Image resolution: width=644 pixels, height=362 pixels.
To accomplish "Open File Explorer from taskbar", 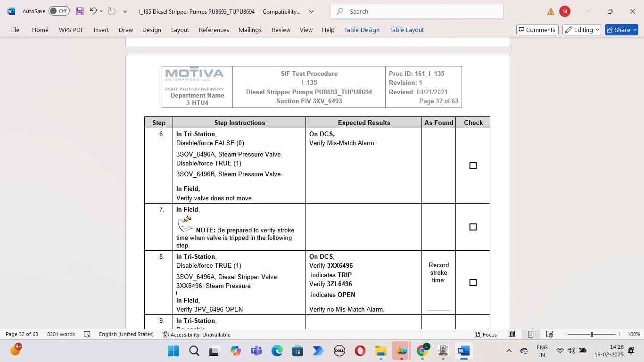I will [x=380, y=351].
